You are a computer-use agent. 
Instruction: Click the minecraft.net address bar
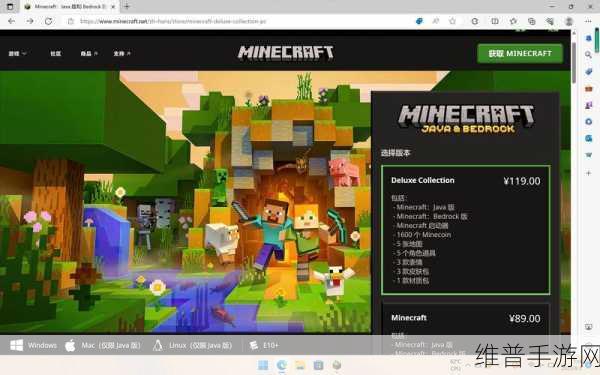(173, 21)
